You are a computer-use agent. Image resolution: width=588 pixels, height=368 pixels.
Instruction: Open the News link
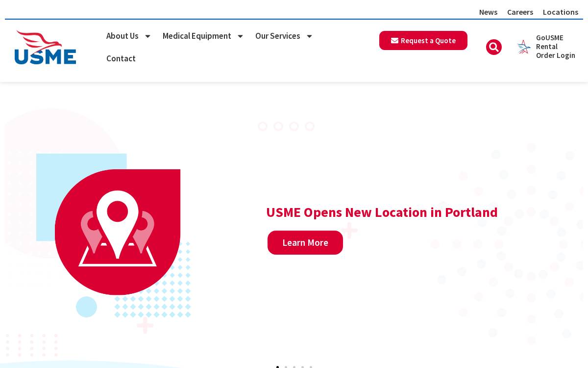(488, 12)
